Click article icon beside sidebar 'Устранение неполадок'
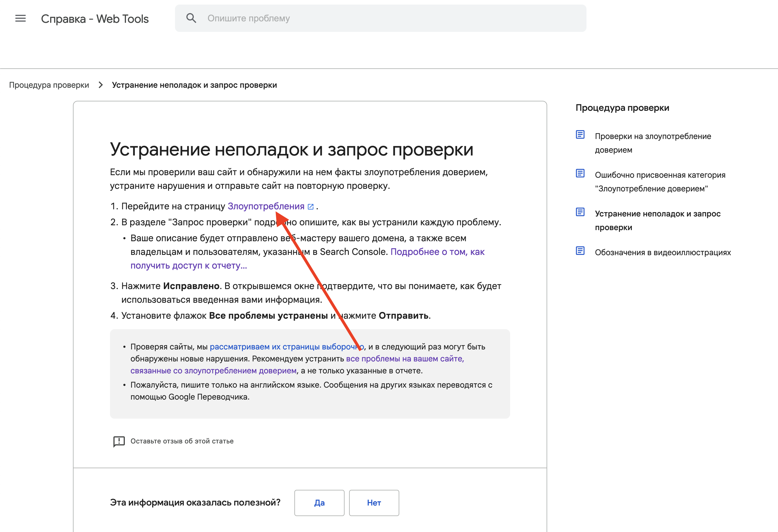The height and width of the screenshot is (532, 778). 580,212
